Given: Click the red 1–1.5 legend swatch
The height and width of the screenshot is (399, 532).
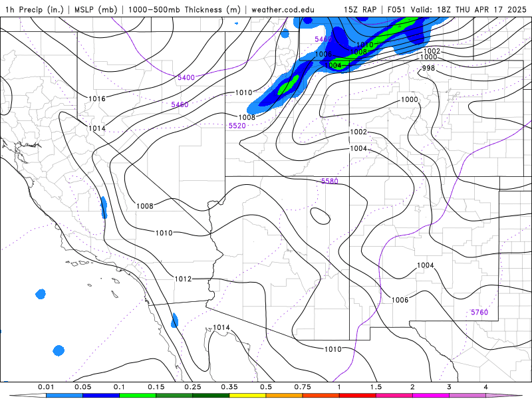Looking at the screenshot, I should tap(358, 396).
